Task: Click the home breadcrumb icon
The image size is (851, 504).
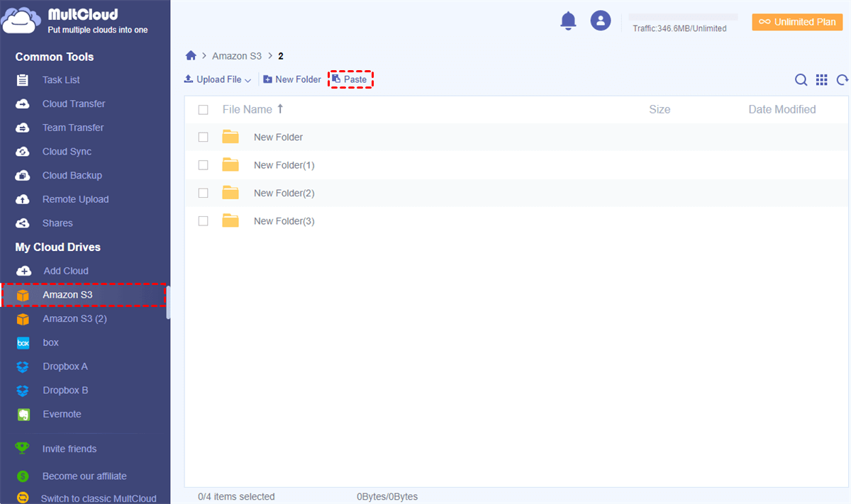Action: 191,55
